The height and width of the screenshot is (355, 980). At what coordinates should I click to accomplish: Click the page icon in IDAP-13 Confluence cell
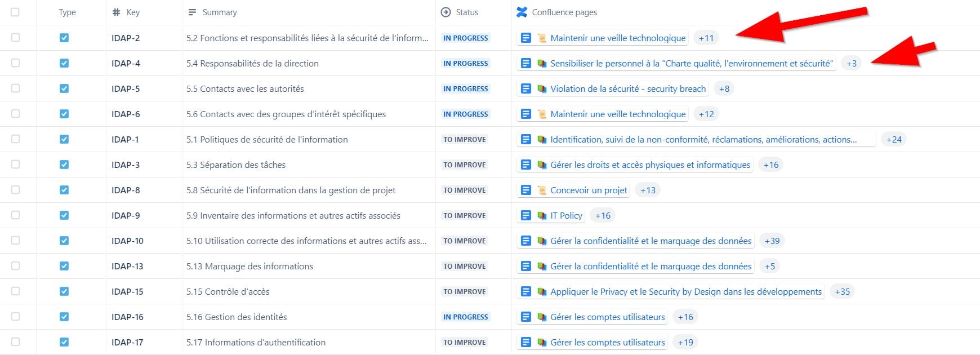coord(525,266)
